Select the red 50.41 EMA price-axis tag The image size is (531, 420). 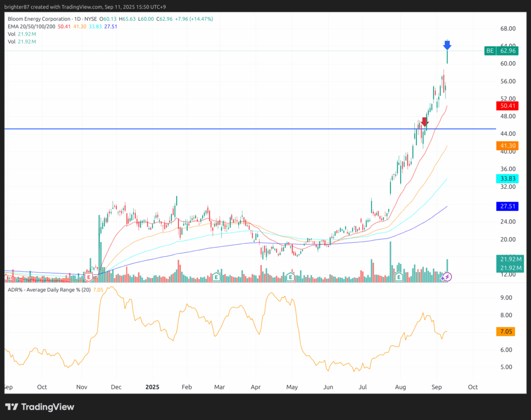point(507,106)
